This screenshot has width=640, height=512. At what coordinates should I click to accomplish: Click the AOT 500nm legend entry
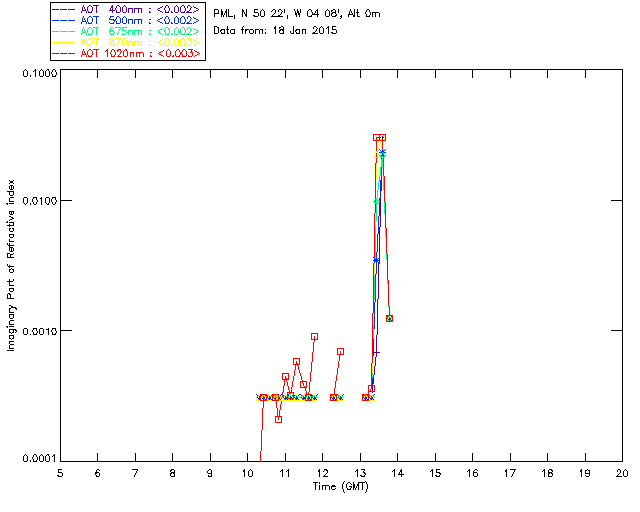click(127, 20)
